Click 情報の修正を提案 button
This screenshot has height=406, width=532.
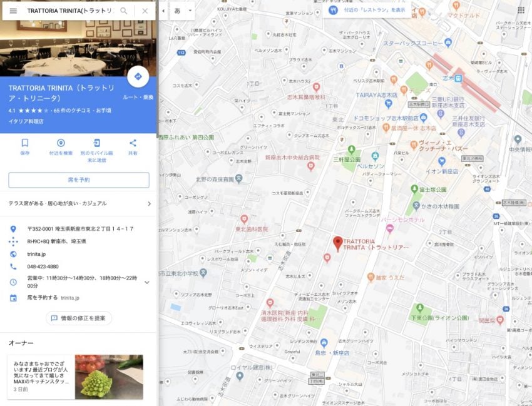[79, 318]
